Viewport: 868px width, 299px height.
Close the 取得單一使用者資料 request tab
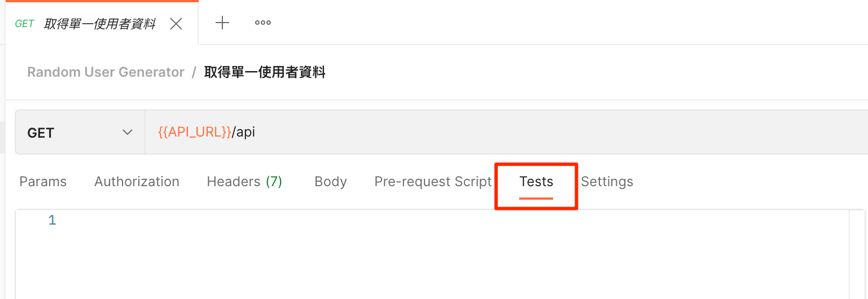(176, 24)
